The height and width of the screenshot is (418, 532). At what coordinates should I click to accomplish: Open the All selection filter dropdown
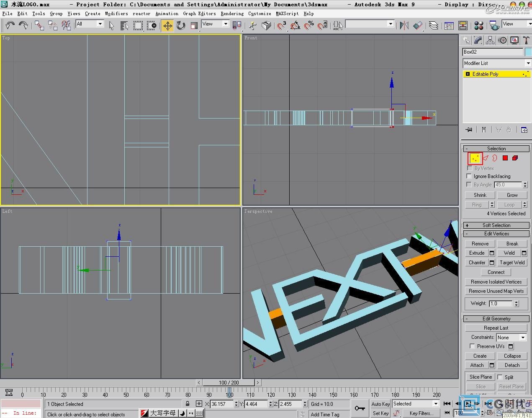tap(90, 24)
